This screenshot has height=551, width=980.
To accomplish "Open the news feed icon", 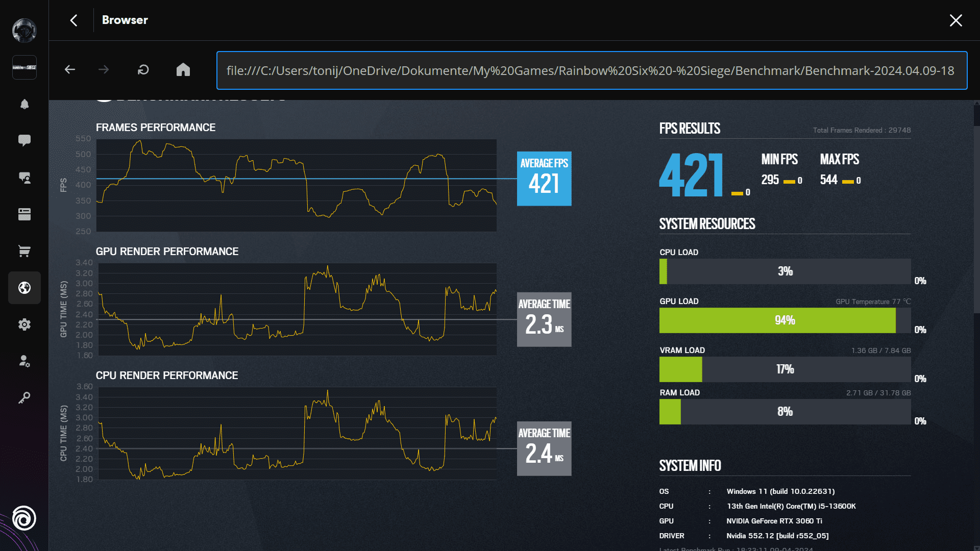I will [24, 214].
